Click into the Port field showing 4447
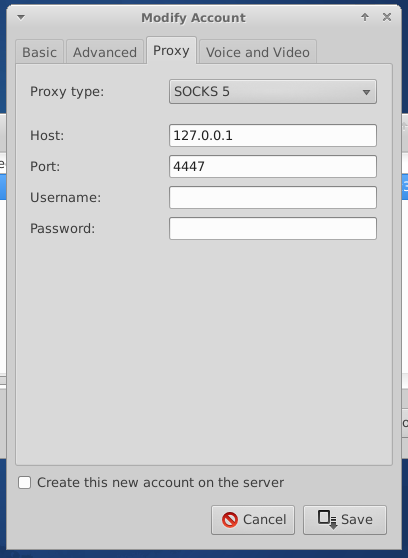This screenshot has width=408, height=558. point(273,166)
